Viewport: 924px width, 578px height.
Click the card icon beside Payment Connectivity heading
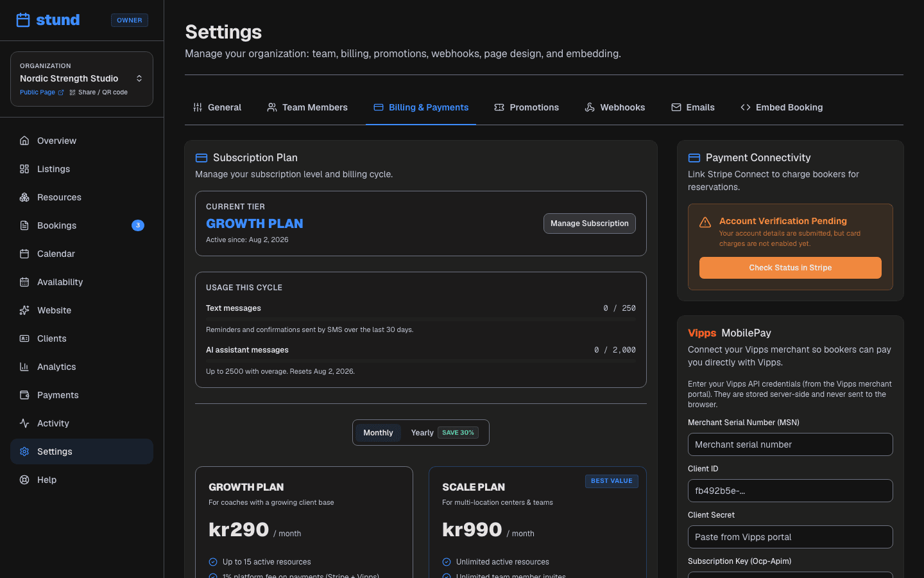pyautogui.click(x=694, y=158)
